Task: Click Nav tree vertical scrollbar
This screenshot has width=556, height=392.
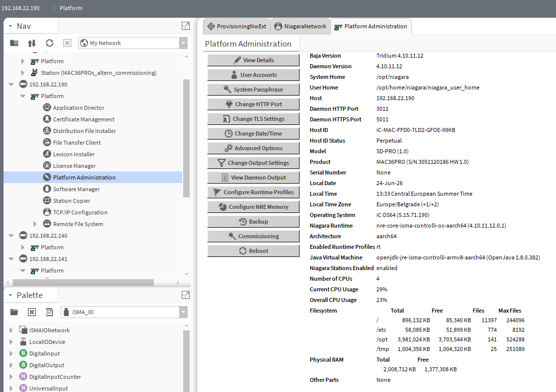Action: click(x=186, y=138)
